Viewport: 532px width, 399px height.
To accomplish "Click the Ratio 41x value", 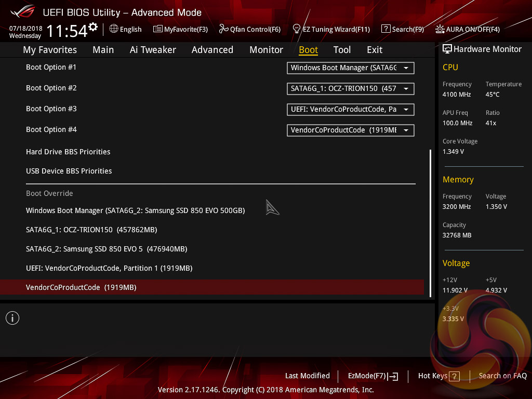I will pos(490,123).
